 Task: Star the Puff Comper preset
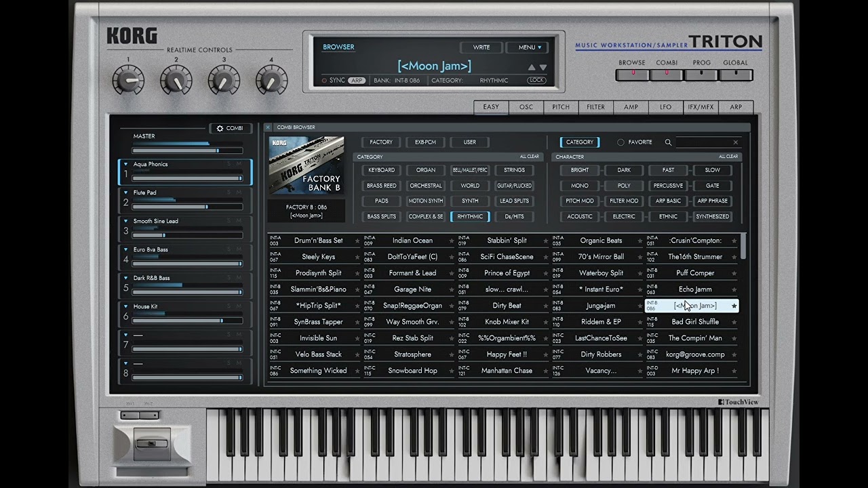coord(734,274)
